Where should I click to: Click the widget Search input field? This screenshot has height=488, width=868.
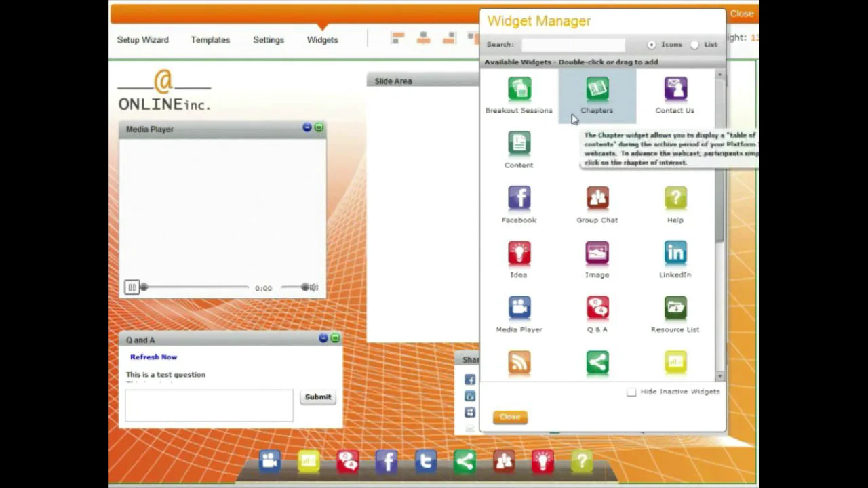pyautogui.click(x=573, y=45)
